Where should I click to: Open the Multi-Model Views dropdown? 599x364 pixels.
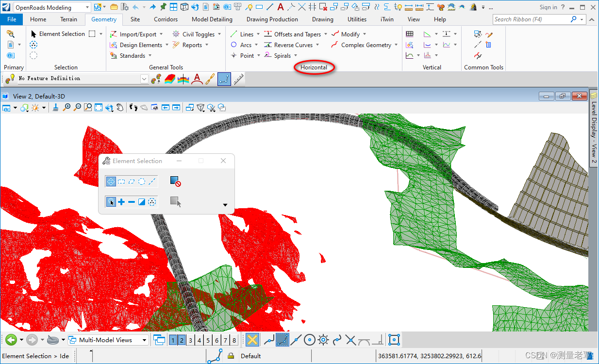[x=144, y=340]
